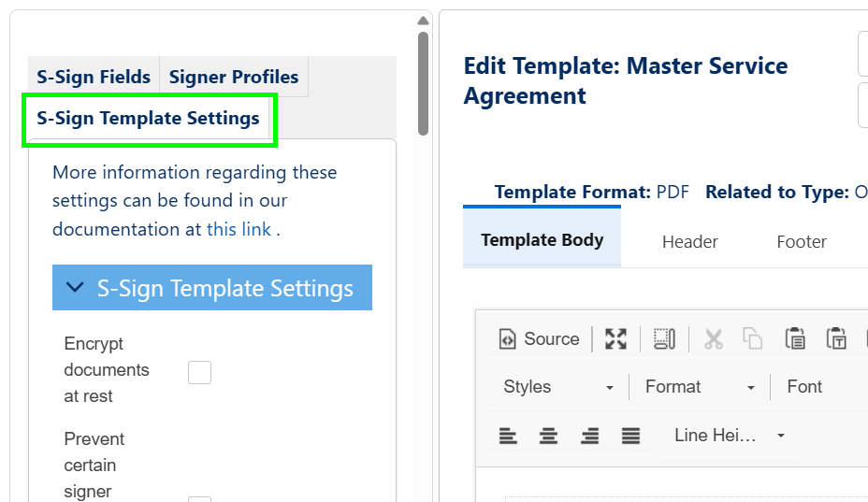Viewport: 868px width, 502px height.
Task: Open the documentation "this link" hyperlink
Action: [239, 229]
